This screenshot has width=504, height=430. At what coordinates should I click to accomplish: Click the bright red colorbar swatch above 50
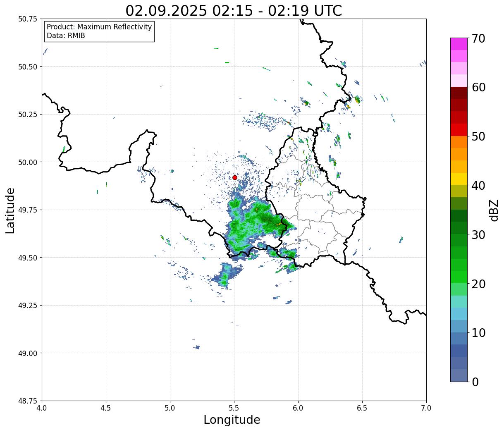[459, 130]
